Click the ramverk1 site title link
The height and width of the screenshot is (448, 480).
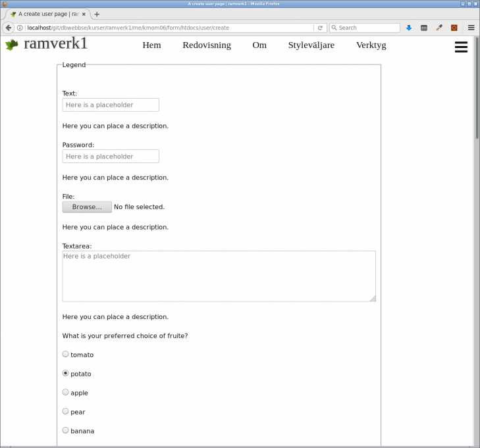tap(55, 43)
